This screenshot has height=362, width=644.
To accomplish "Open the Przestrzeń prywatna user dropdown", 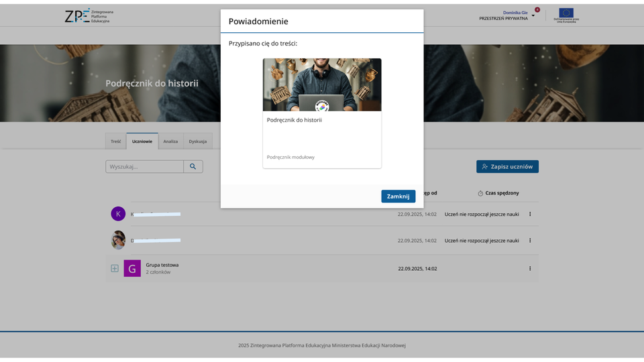I will coord(533,15).
